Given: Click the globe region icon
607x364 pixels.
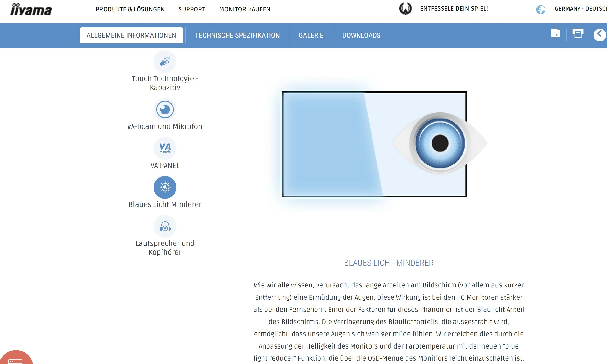Looking at the screenshot, I should [541, 10].
